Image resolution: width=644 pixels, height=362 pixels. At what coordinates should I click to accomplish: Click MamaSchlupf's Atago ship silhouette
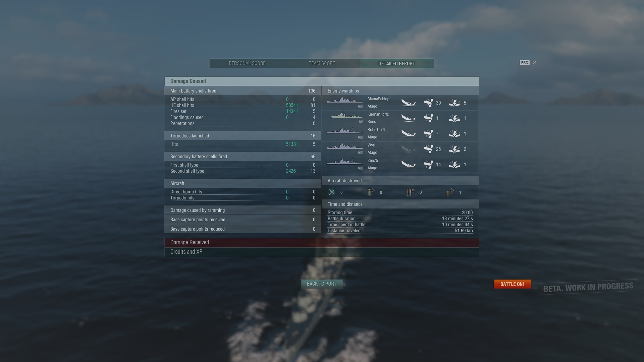click(x=344, y=100)
